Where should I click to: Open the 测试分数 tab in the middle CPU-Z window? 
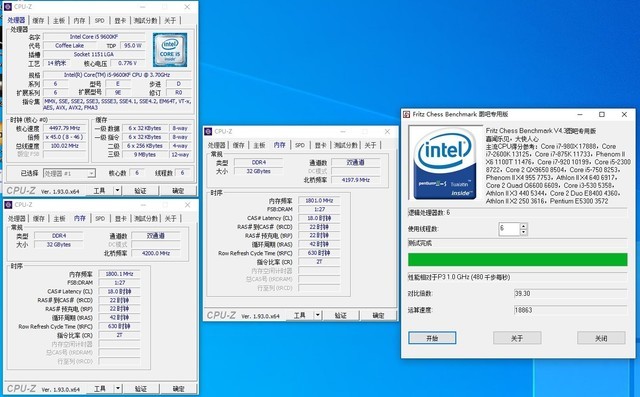coord(346,145)
